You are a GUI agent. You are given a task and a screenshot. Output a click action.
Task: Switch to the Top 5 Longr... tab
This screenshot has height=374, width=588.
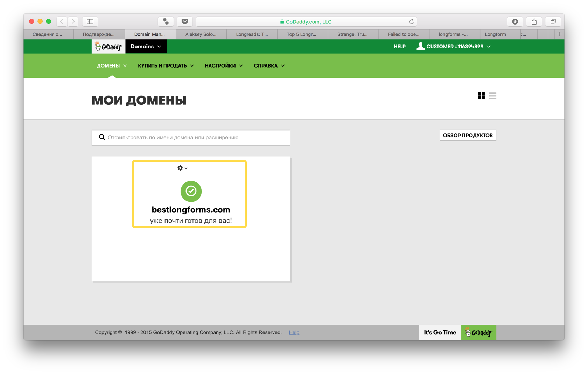pyautogui.click(x=302, y=34)
